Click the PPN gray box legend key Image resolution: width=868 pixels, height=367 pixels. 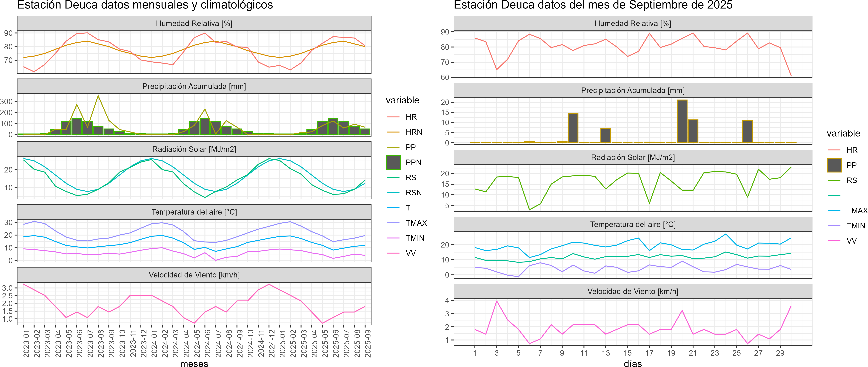coord(393,162)
